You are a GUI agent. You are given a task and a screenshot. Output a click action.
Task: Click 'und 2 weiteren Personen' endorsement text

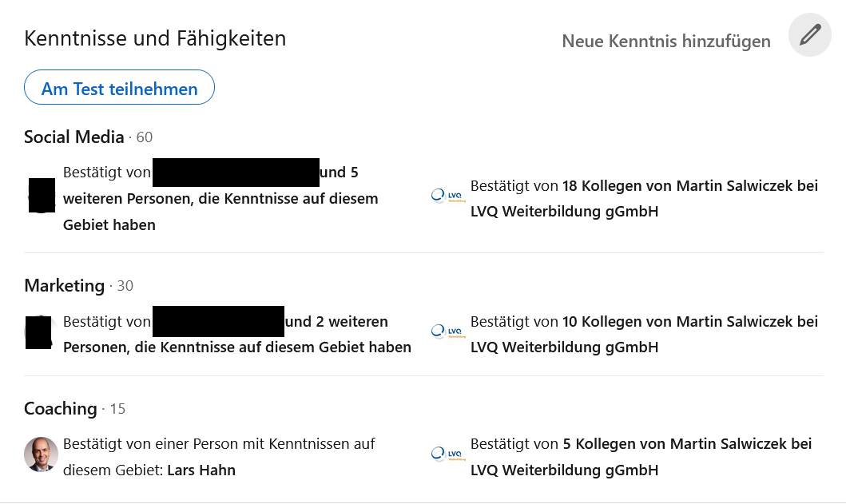(237, 334)
